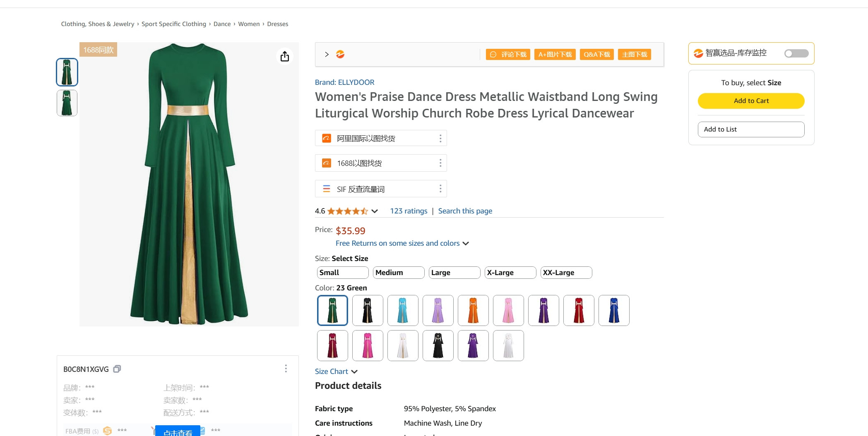This screenshot has height=436, width=868.
Task: Pick the orange dress color swatch
Action: coord(473,310)
